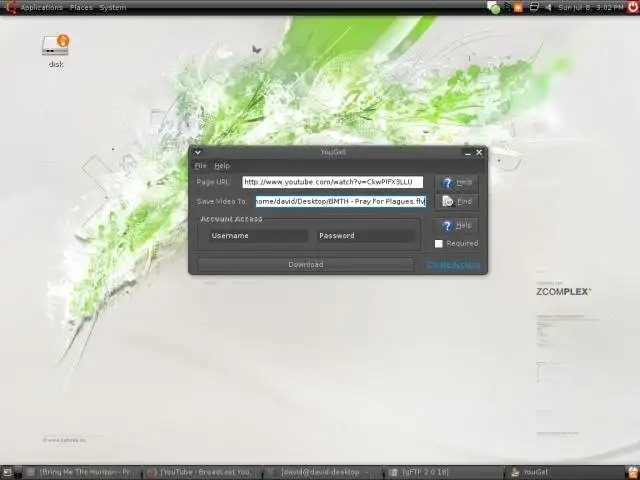Tick the Required checkbox
This screenshot has height=480, width=640.
click(x=439, y=244)
